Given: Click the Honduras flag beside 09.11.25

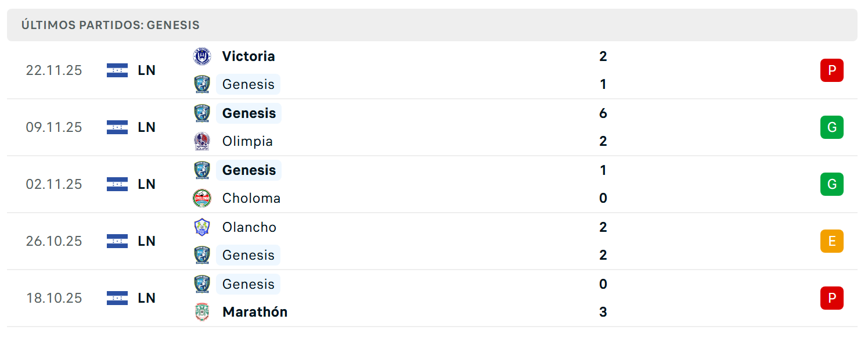Looking at the screenshot, I should (x=117, y=127).
